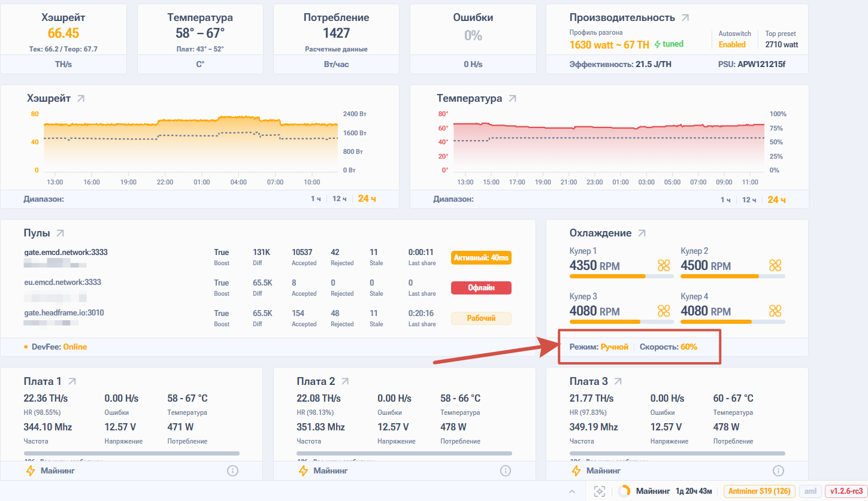
Task: Click Плата 1 chip progress bar
Action: click(x=132, y=453)
